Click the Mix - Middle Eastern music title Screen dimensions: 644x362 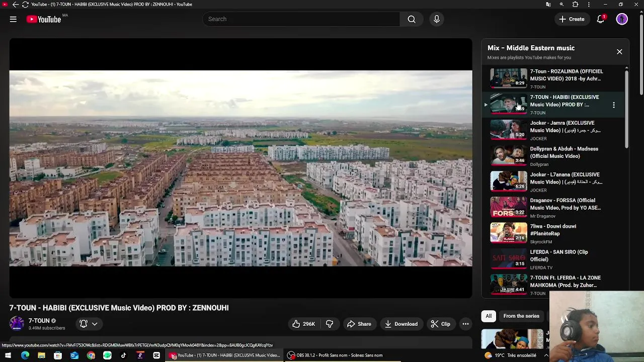531,48
